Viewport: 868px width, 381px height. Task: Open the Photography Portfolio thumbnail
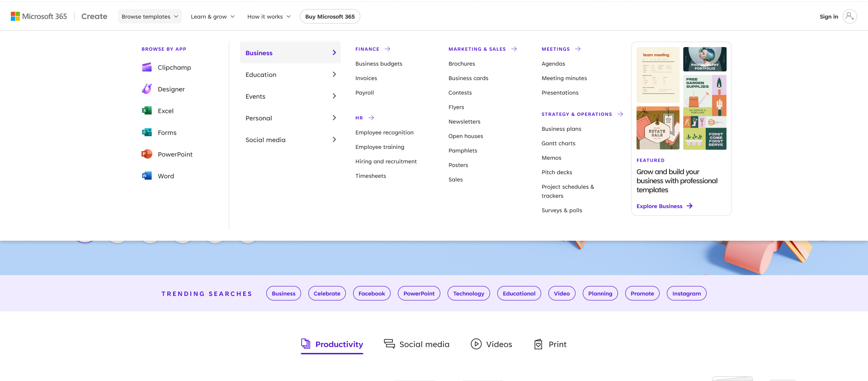pos(705,59)
